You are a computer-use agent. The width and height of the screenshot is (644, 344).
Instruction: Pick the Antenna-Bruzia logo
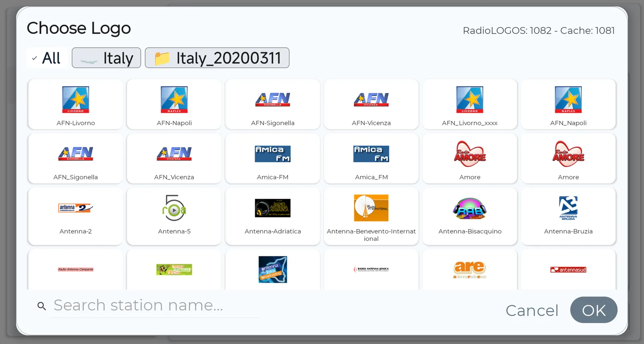[x=568, y=216]
